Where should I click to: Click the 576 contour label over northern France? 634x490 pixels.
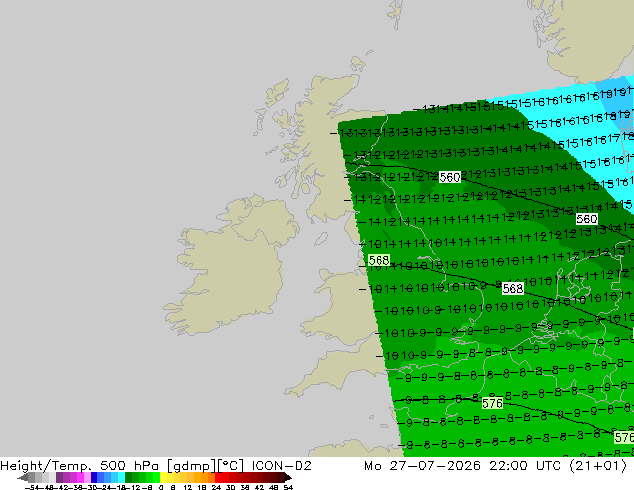pyautogui.click(x=492, y=403)
